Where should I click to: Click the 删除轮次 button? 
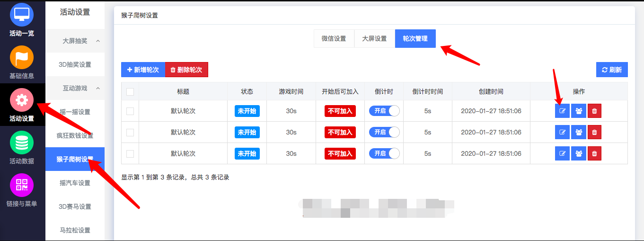tap(186, 70)
